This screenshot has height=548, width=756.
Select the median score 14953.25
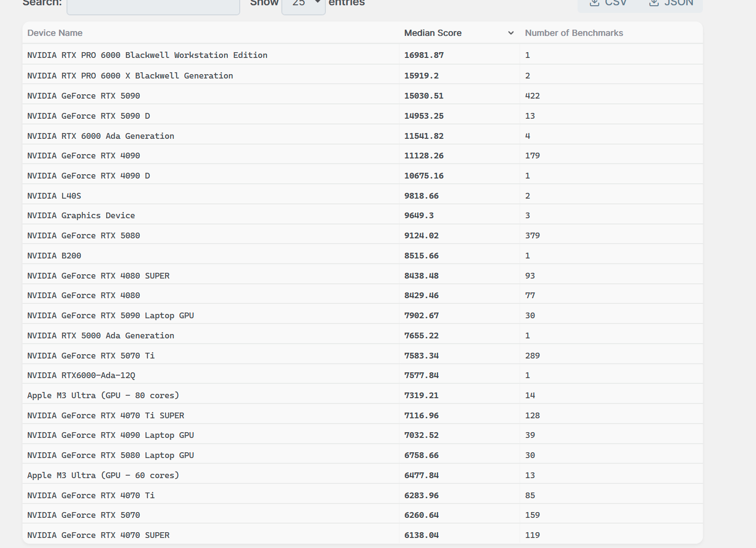[424, 116]
